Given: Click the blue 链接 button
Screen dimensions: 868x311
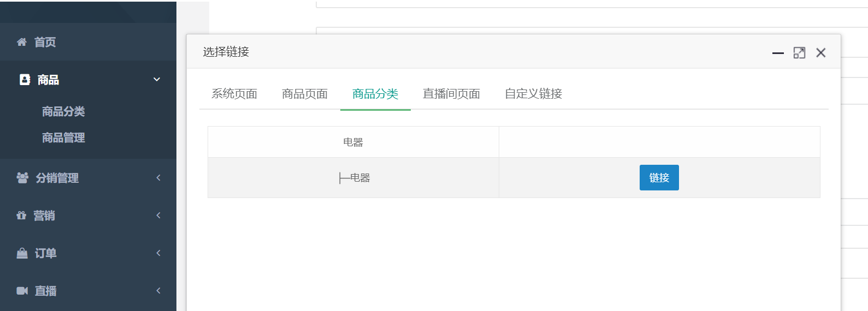Looking at the screenshot, I should click(x=659, y=178).
